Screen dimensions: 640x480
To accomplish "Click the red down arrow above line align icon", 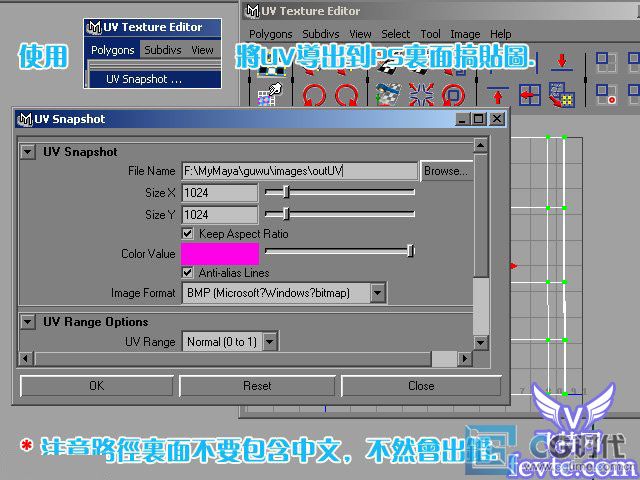I will click(x=562, y=62).
